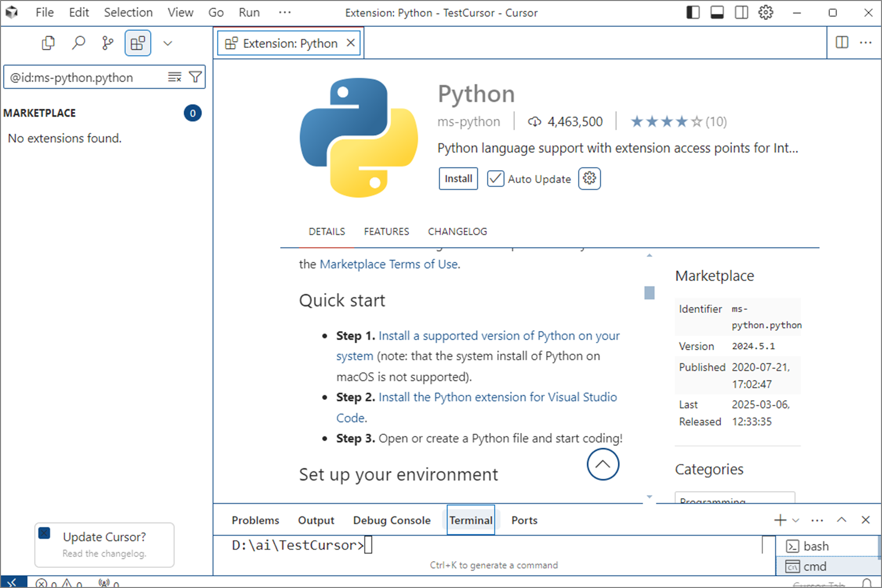Open the Go menu
The width and height of the screenshot is (882, 588).
[216, 12]
